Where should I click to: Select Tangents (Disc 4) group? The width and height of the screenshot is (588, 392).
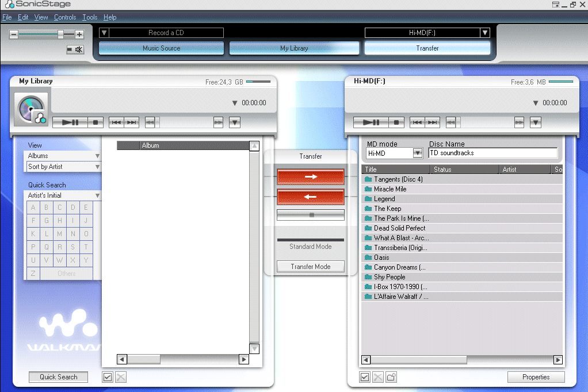point(462,179)
